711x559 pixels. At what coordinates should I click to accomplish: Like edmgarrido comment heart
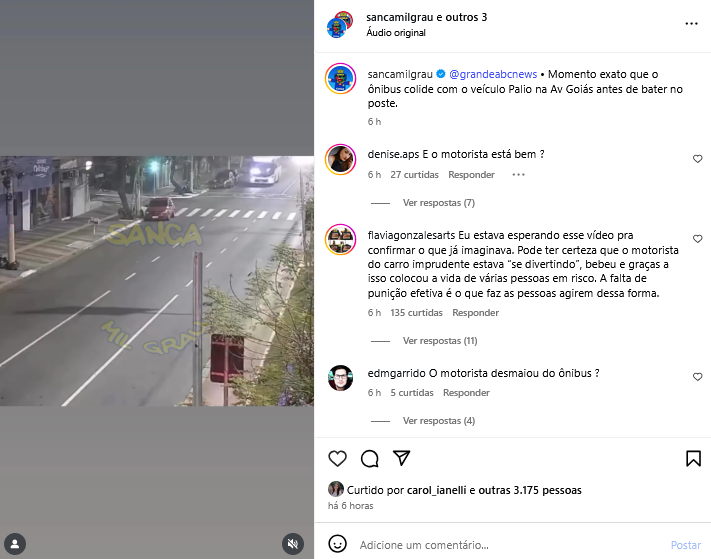click(697, 377)
